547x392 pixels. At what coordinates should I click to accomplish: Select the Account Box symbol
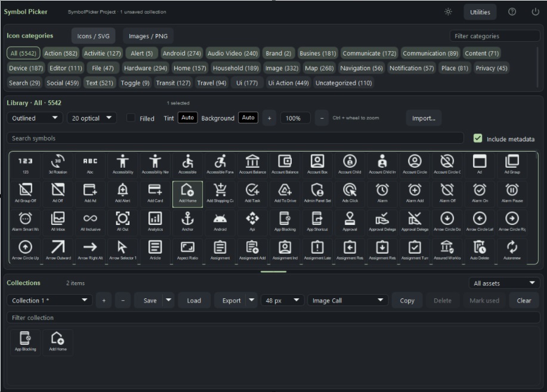[317, 165]
